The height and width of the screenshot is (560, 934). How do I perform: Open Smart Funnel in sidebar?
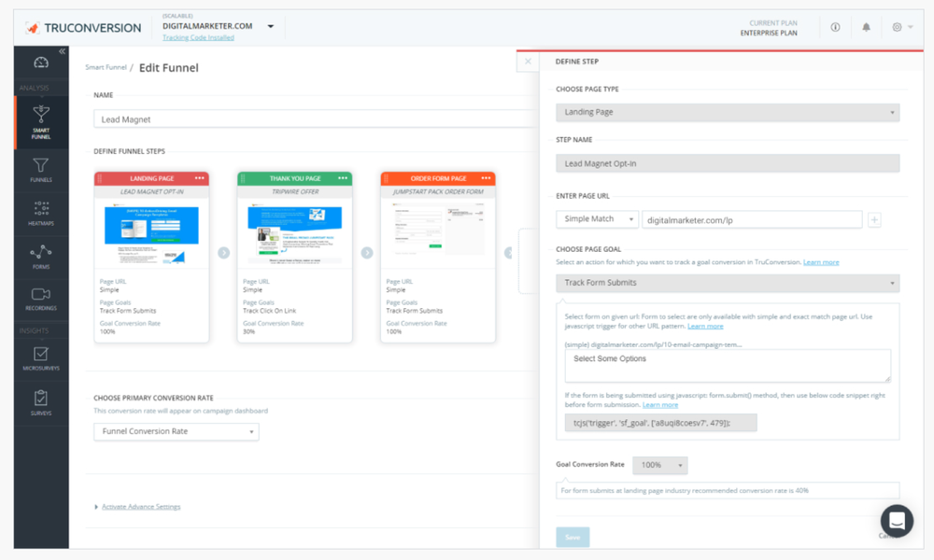click(x=41, y=122)
